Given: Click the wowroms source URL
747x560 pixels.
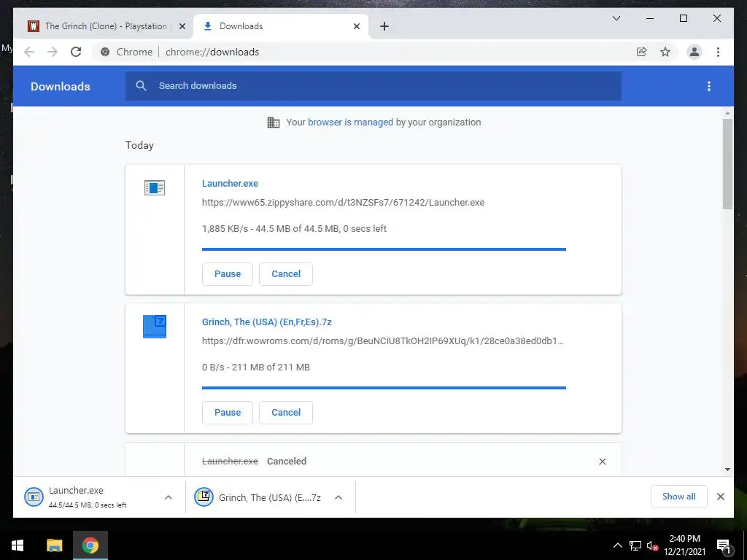Looking at the screenshot, I should point(382,341).
